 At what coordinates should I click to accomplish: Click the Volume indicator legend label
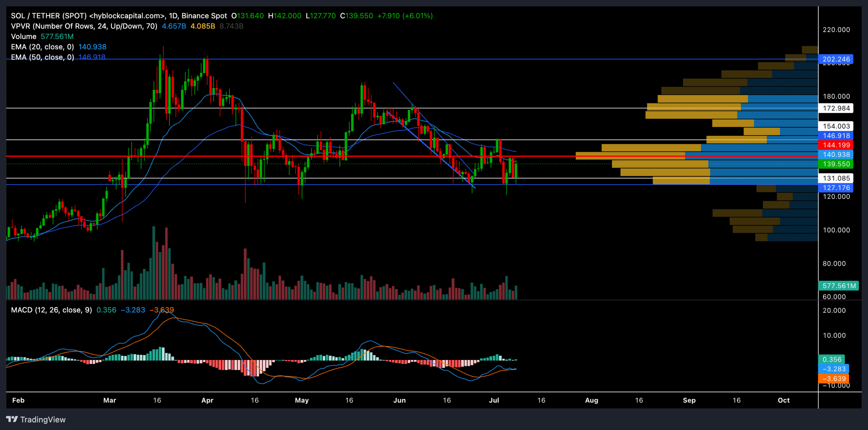pyautogui.click(x=24, y=37)
